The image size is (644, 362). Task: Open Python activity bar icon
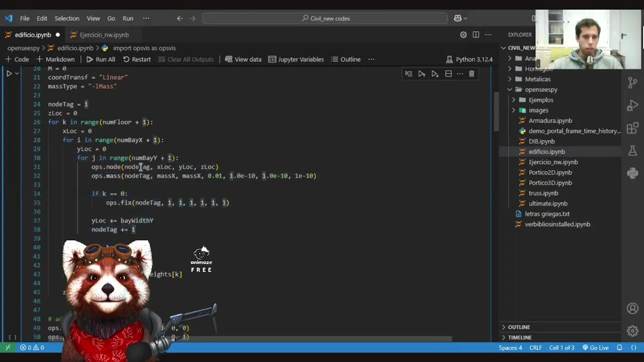point(633,173)
